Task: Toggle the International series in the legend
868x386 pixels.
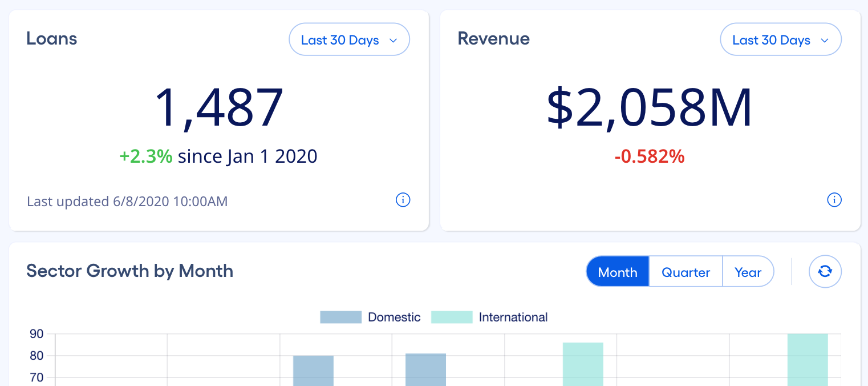Action: tap(513, 317)
